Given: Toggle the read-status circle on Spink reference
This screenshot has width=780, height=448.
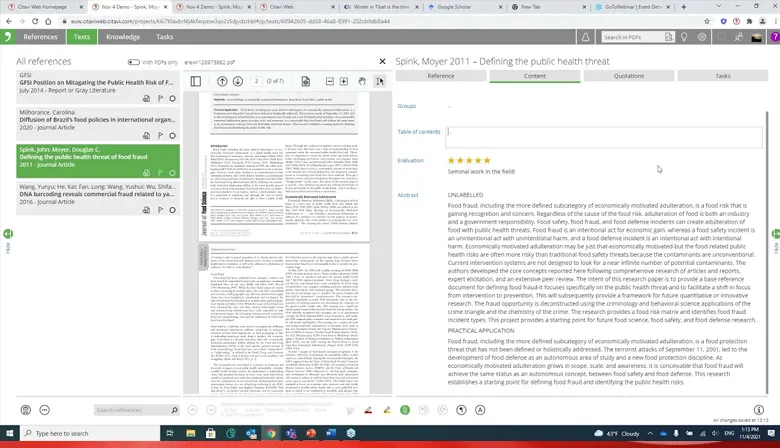Looking at the screenshot, I should tap(172, 173).
